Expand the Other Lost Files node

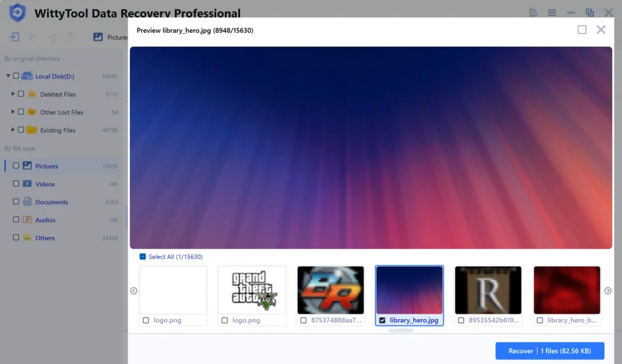[x=13, y=112]
